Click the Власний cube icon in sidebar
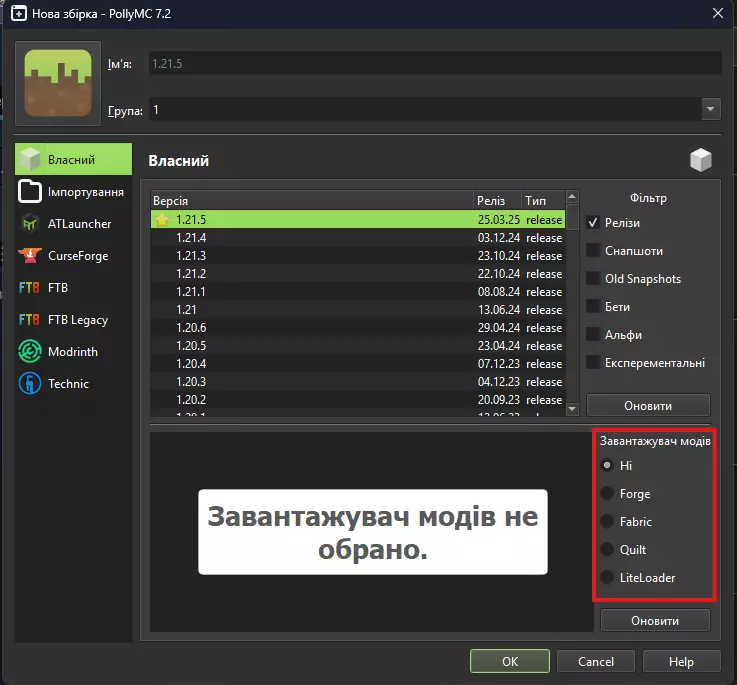737x685 pixels. 30,159
